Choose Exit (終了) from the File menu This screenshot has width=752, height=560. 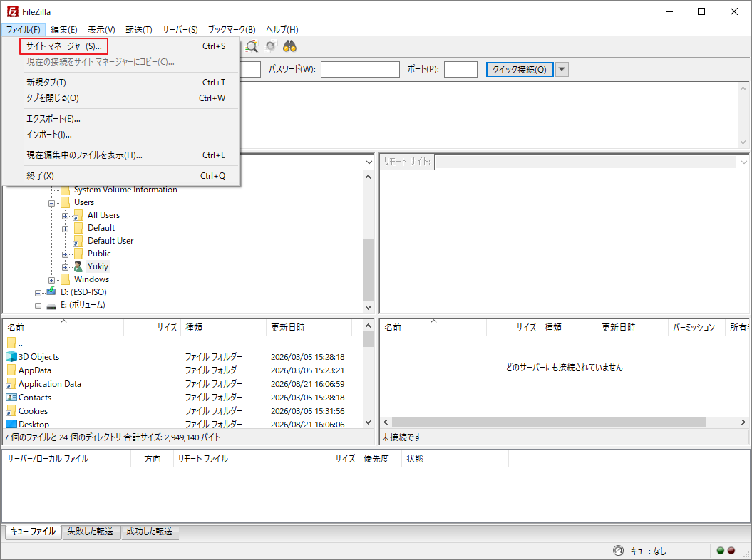121,176
